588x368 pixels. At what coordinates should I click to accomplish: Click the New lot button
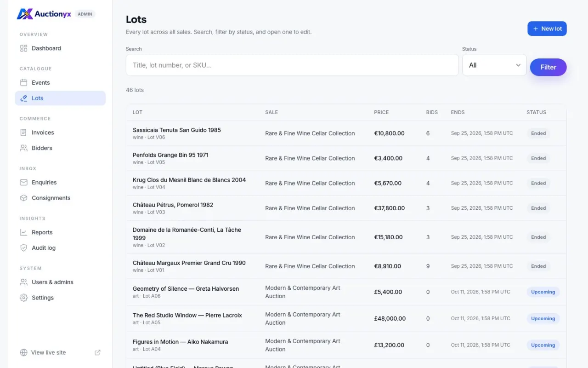(x=547, y=29)
